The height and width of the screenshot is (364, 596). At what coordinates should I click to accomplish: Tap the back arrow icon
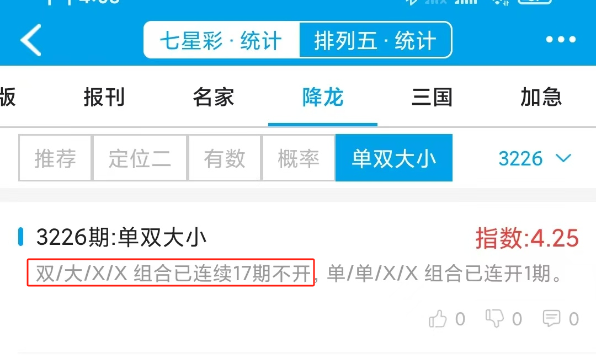click(31, 40)
